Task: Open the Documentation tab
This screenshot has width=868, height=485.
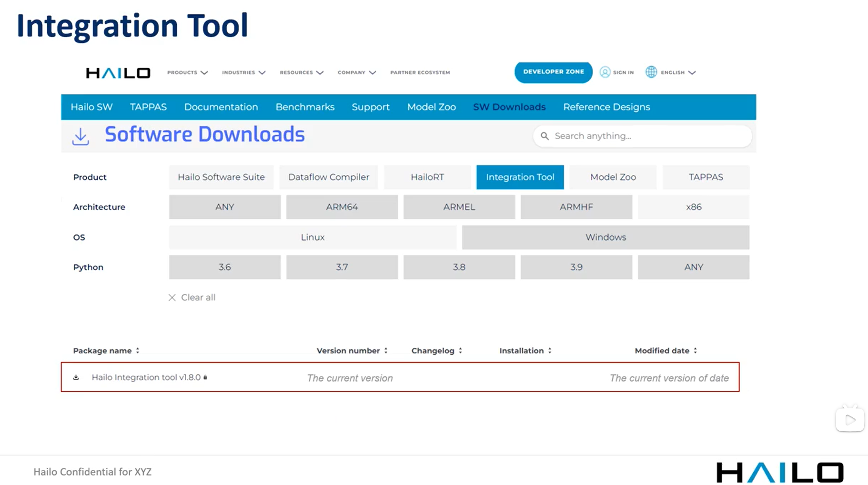Action: coord(221,107)
